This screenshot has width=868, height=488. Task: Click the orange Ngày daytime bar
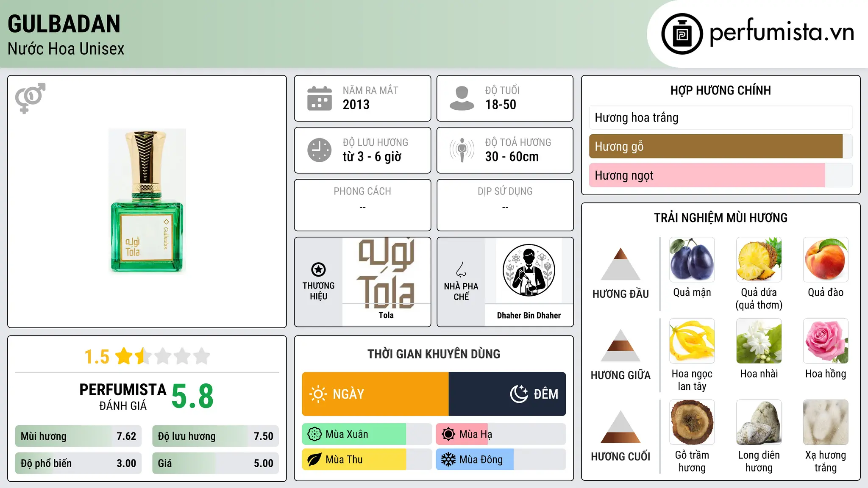(376, 394)
